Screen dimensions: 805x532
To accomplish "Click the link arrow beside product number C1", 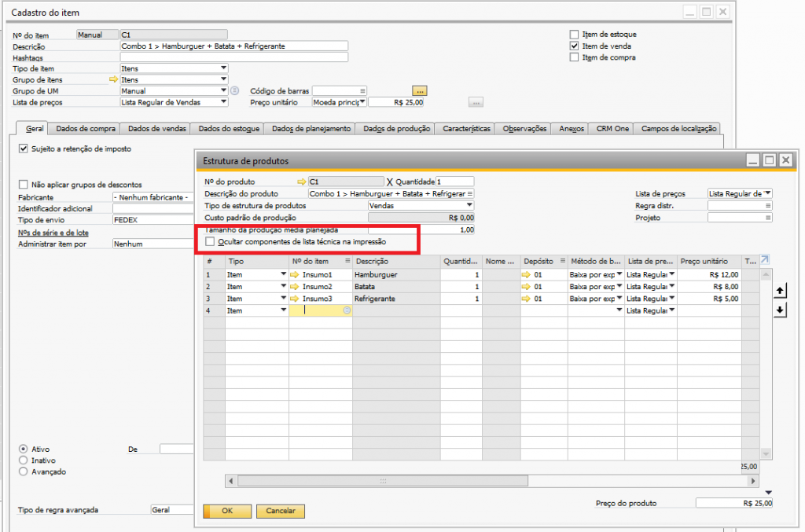I will pos(301,182).
